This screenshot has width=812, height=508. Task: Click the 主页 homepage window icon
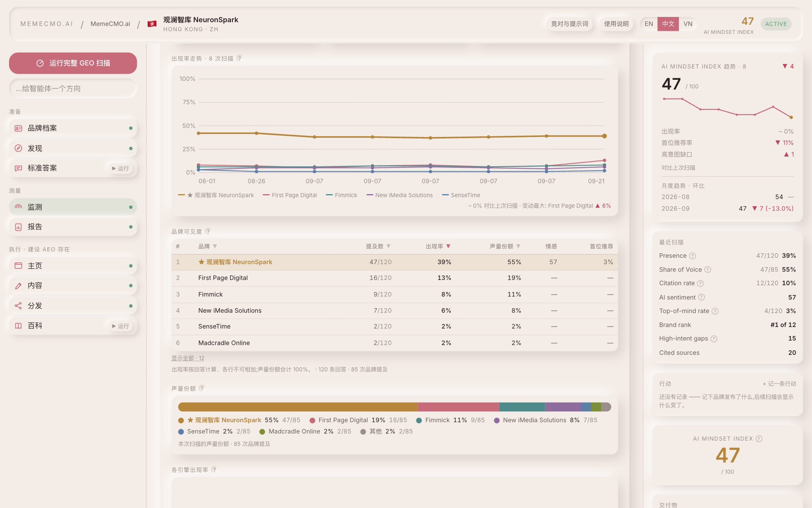[x=18, y=266]
